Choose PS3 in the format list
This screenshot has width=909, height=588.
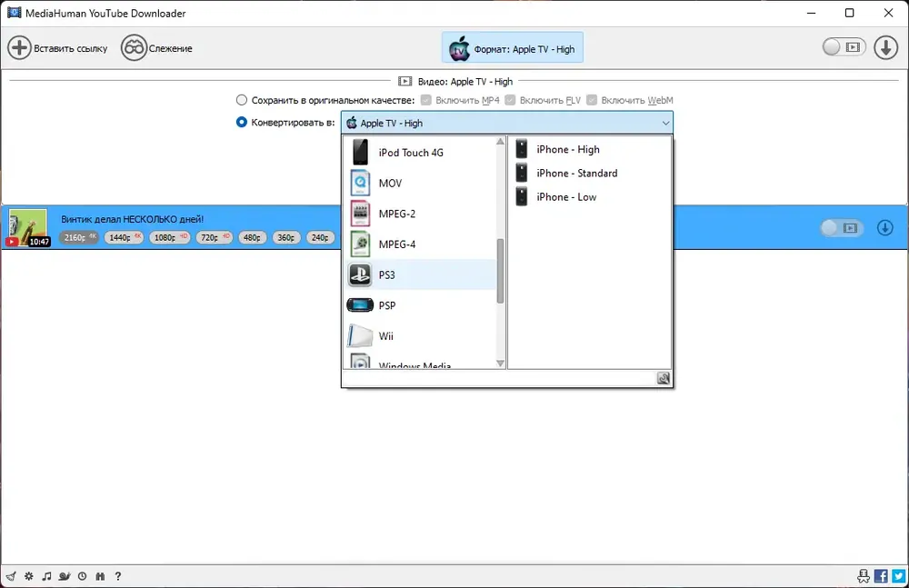click(x=420, y=274)
